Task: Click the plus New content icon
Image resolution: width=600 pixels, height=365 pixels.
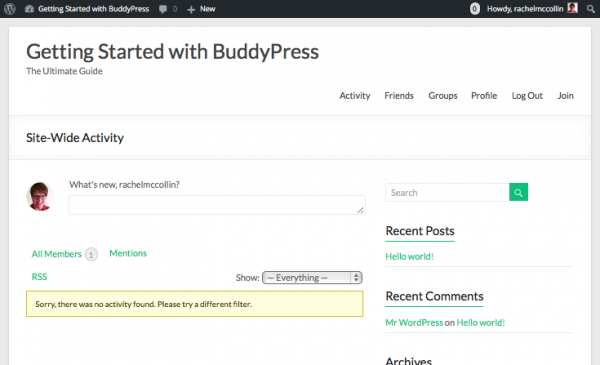Action: [191, 9]
